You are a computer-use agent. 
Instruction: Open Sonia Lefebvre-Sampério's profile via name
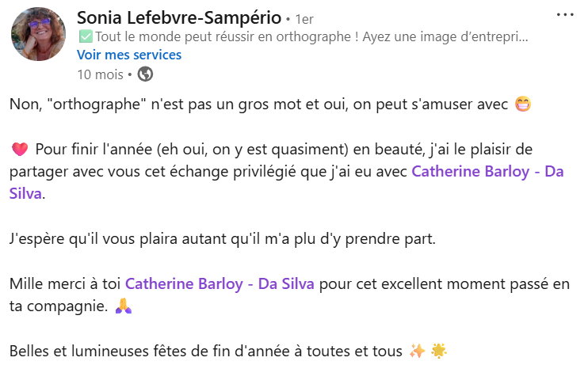pos(178,17)
